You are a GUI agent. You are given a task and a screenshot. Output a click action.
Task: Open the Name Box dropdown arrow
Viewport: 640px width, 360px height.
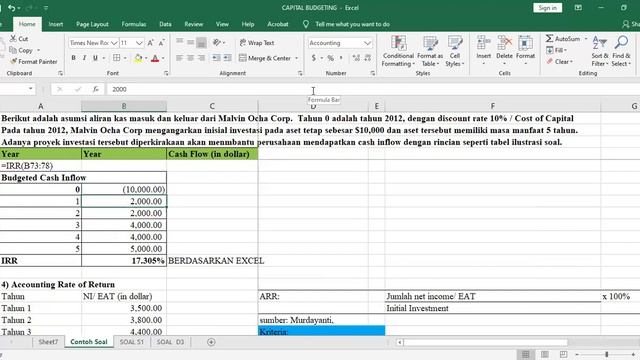31,89
